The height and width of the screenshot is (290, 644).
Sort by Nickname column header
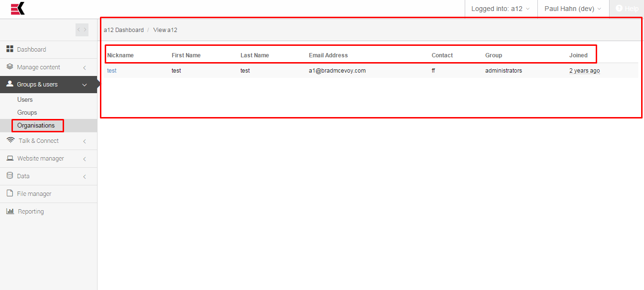coord(120,55)
